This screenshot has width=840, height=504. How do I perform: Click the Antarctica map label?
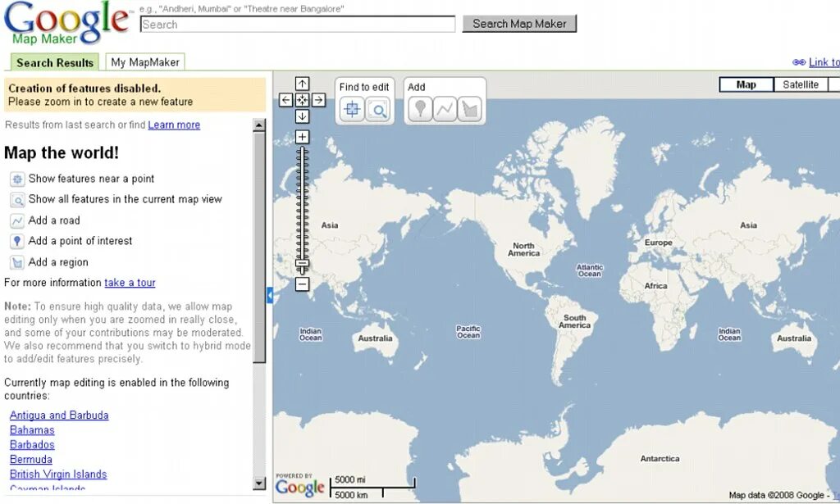660,459
